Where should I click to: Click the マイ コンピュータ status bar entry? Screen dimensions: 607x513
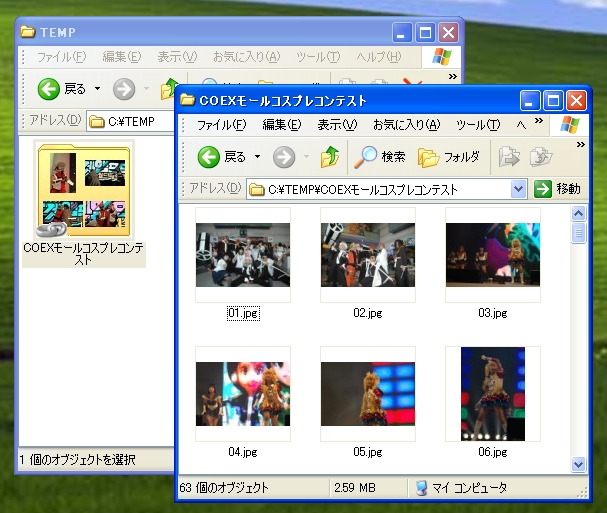(x=461, y=488)
